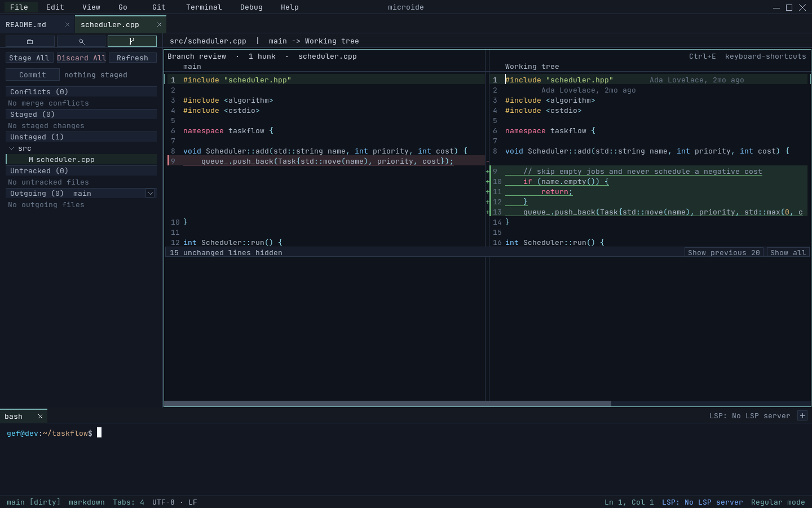Select the git branch sidebar icon

coord(132,41)
